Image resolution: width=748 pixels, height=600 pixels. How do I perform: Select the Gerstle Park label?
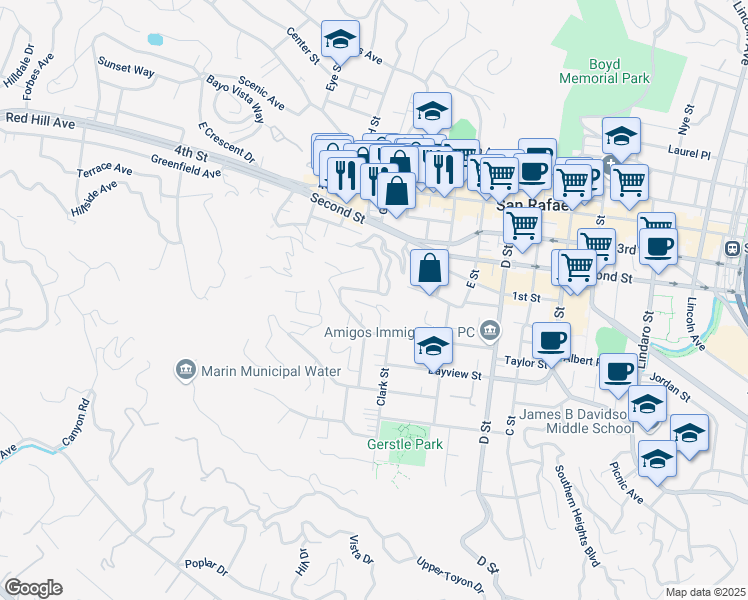tap(405, 445)
